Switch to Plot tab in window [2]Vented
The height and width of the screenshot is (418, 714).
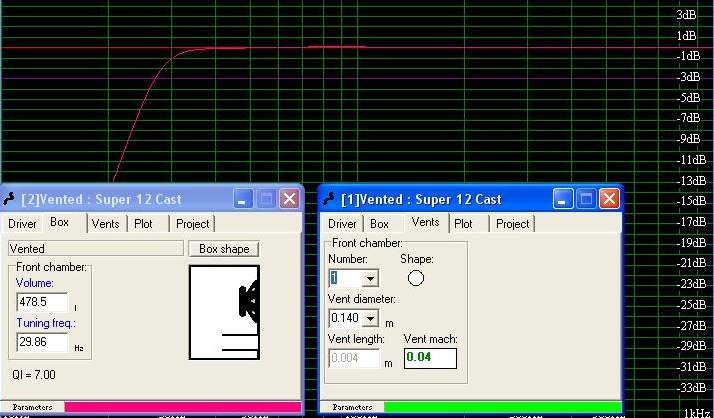[143, 224]
